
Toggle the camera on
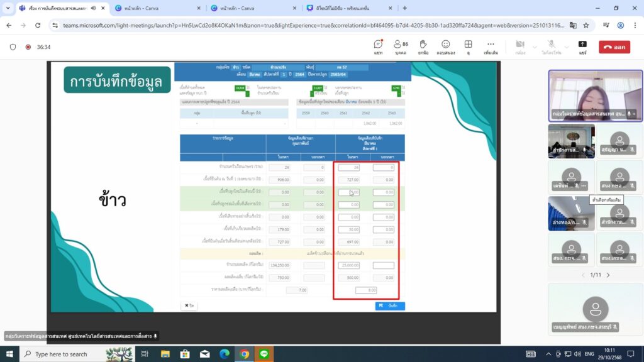coord(519,46)
